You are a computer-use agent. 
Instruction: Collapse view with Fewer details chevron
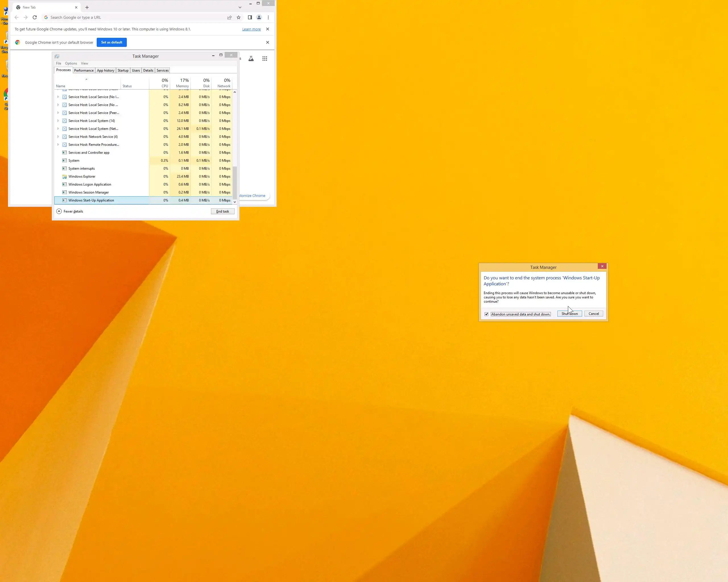coord(59,211)
